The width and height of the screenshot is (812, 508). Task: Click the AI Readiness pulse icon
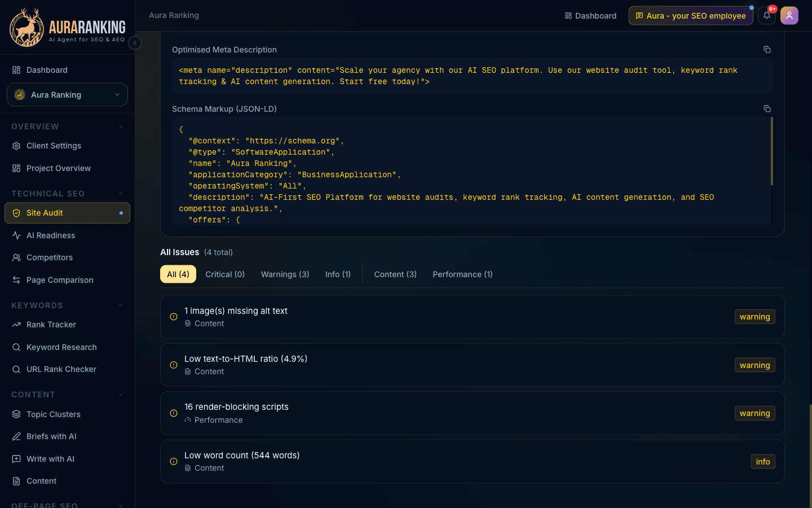pos(16,235)
